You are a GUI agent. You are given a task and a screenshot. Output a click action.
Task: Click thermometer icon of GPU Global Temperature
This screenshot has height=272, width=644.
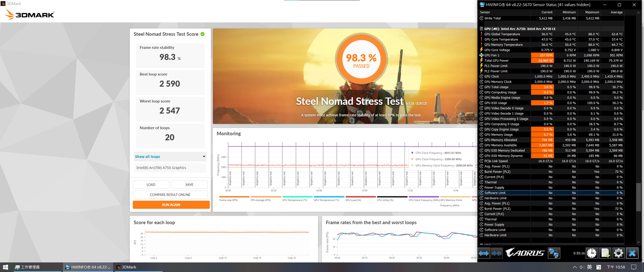click(x=481, y=34)
